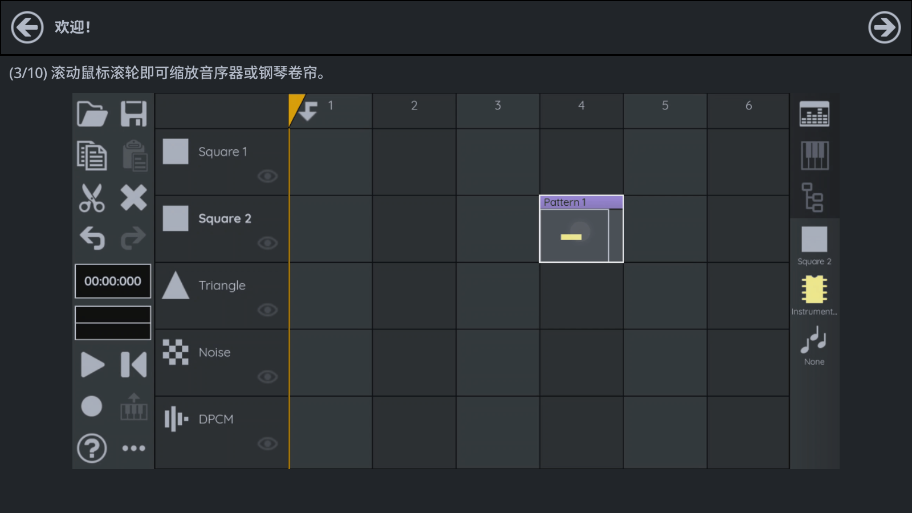Toggle recording with the round record button
This screenshot has height=513, width=912.
pyautogui.click(x=91, y=406)
